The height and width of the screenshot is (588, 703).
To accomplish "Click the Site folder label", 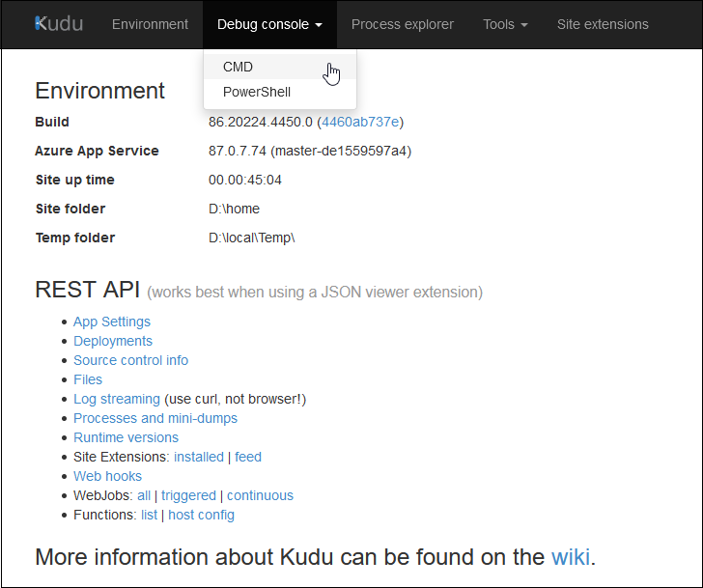I will 70,209.
